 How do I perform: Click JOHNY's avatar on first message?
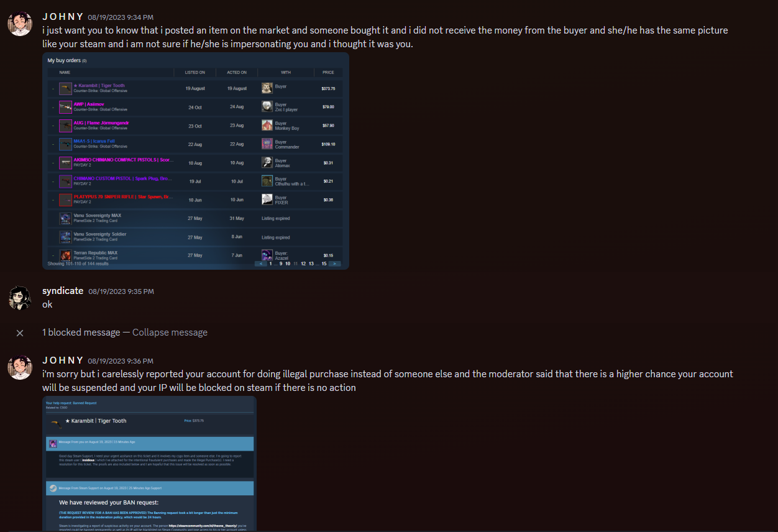click(x=19, y=24)
